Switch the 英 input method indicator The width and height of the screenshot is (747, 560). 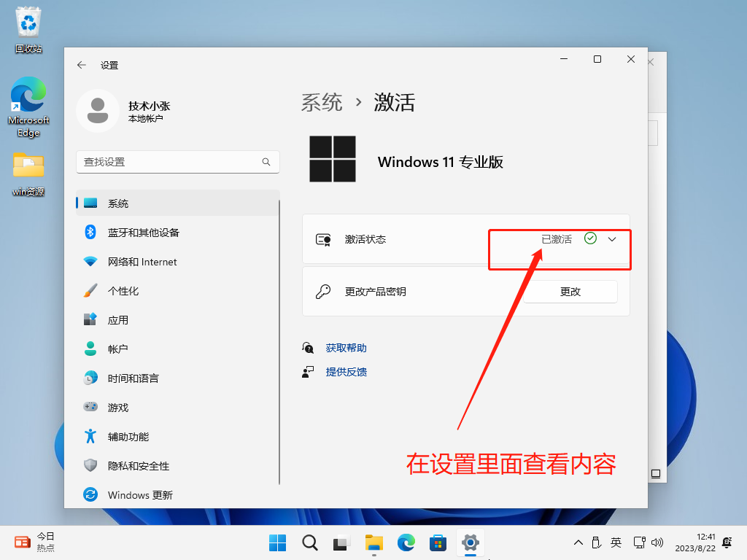coord(616,542)
